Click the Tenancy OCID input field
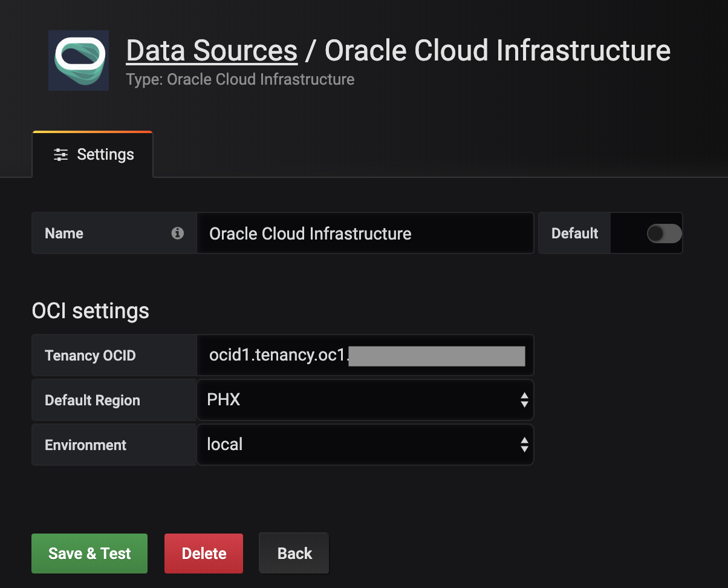The width and height of the screenshot is (728, 588). click(x=365, y=355)
